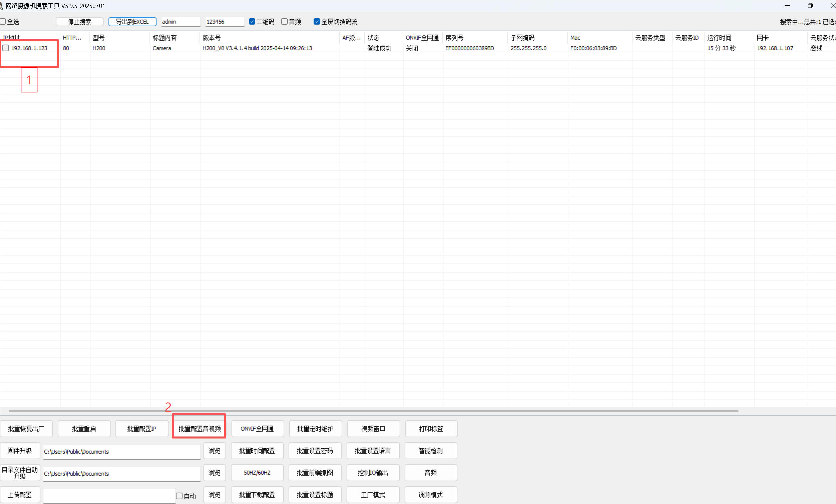Click the 网卡 column header

tap(781, 37)
